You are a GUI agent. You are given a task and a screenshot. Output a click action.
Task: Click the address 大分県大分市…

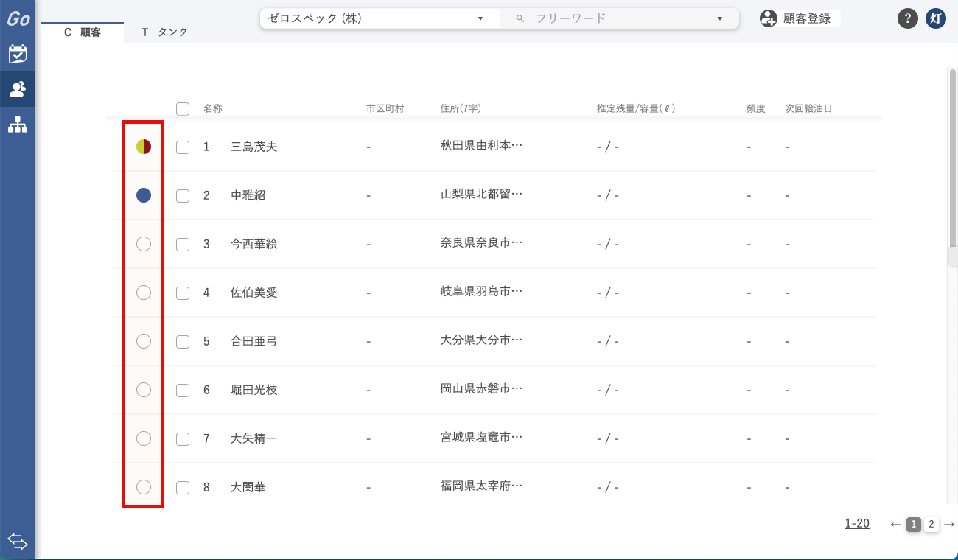point(481,340)
